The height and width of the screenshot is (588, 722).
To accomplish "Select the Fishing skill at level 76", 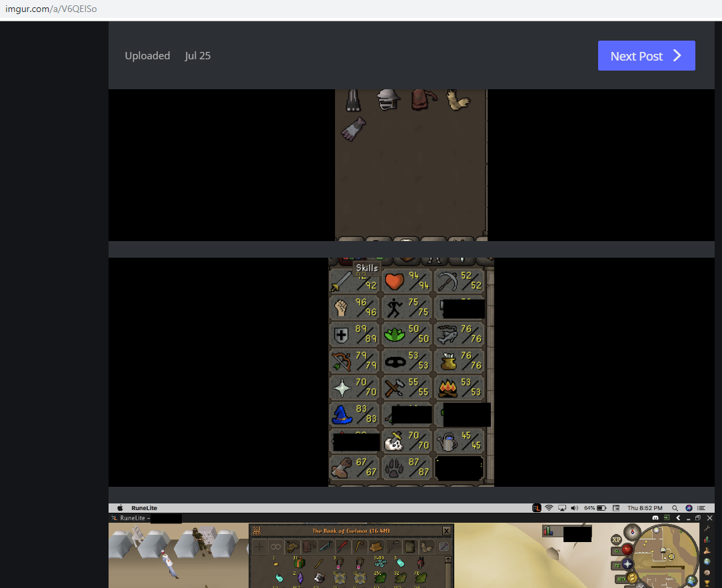I will 460,334.
